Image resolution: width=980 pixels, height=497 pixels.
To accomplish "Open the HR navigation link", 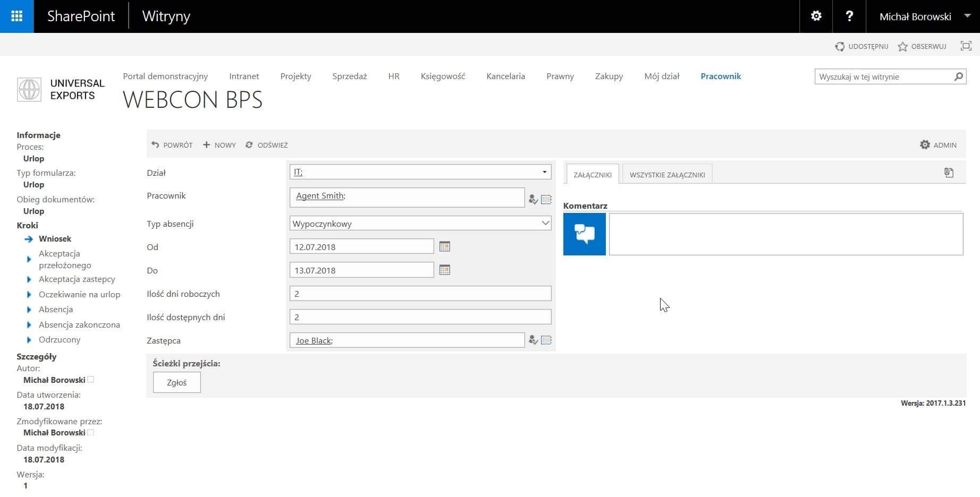I will point(394,76).
